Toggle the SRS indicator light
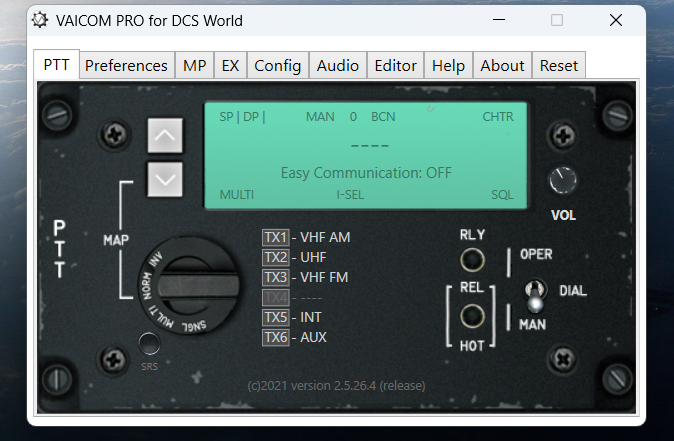 (149, 343)
